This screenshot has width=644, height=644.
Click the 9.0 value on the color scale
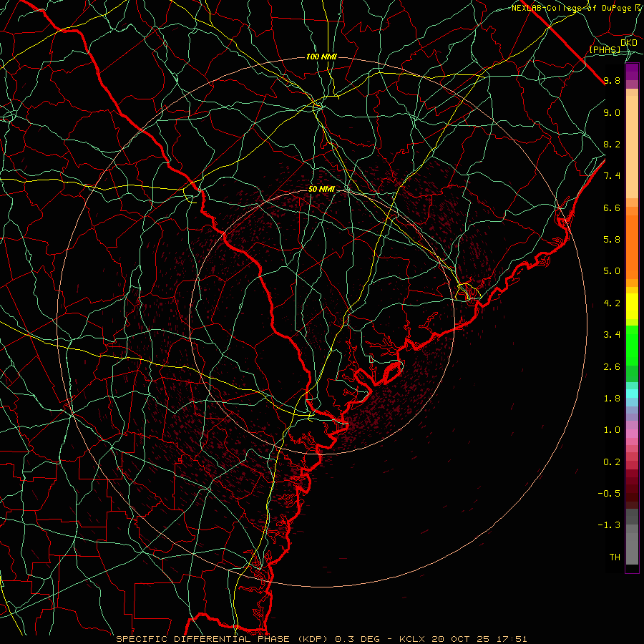(612, 112)
